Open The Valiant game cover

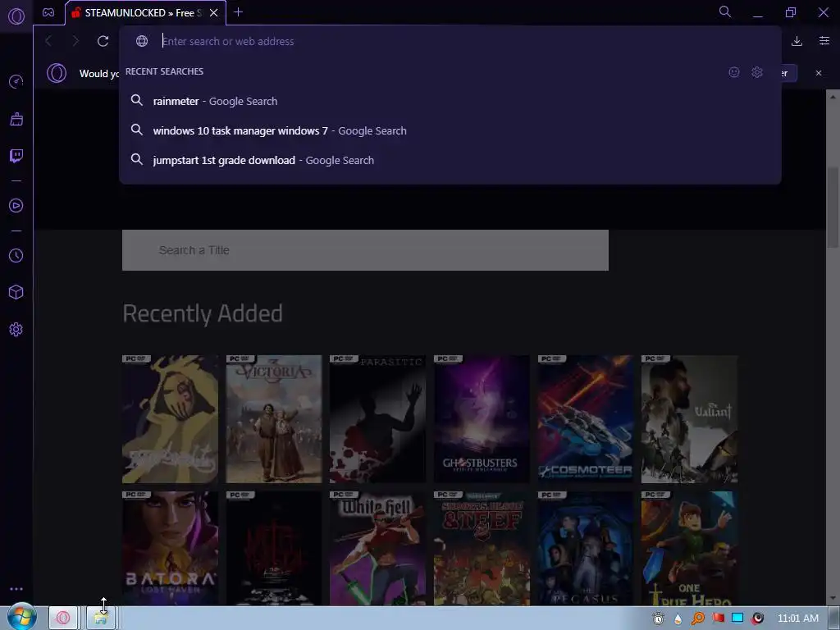click(x=689, y=419)
